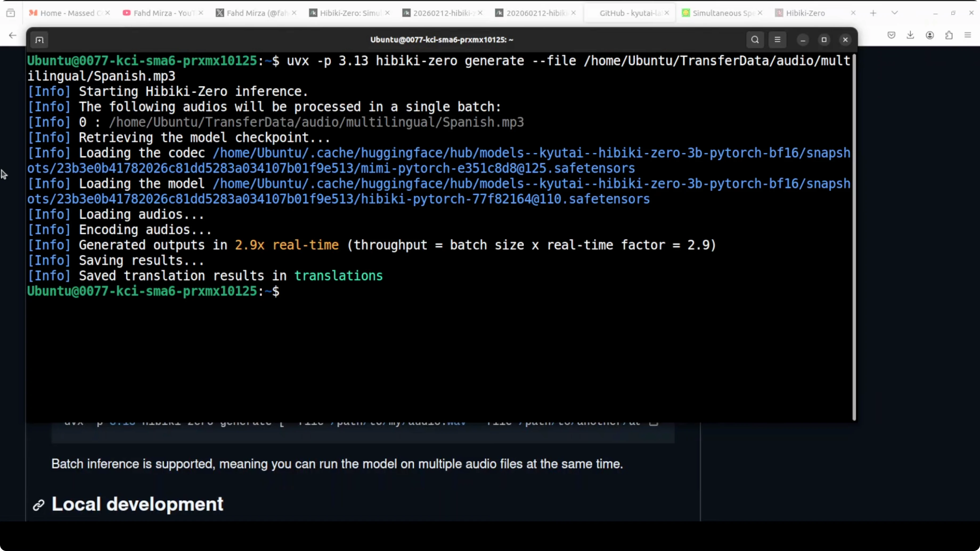The width and height of the screenshot is (980, 551).
Task: Close the Hibiki-Zero browser tab
Action: (x=853, y=13)
